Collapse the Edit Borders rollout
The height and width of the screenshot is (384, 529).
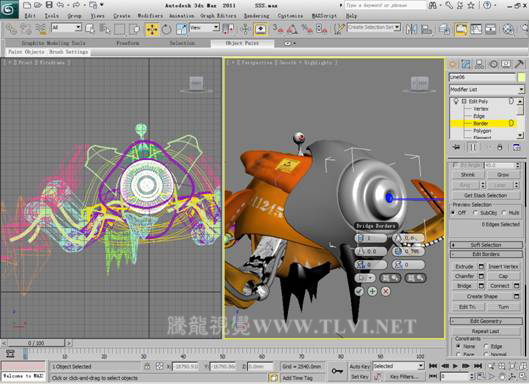point(486,254)
